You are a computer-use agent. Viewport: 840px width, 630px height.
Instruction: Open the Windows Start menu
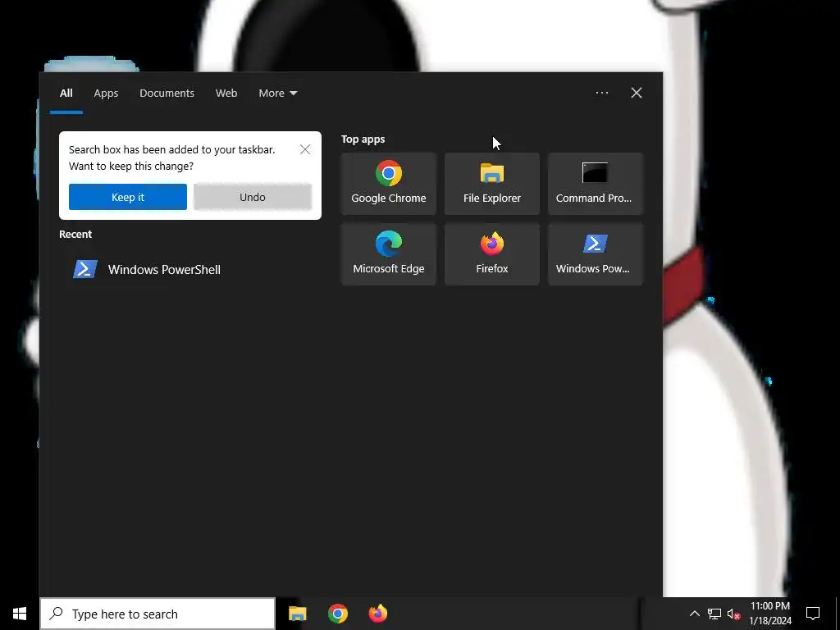point(20,614)
